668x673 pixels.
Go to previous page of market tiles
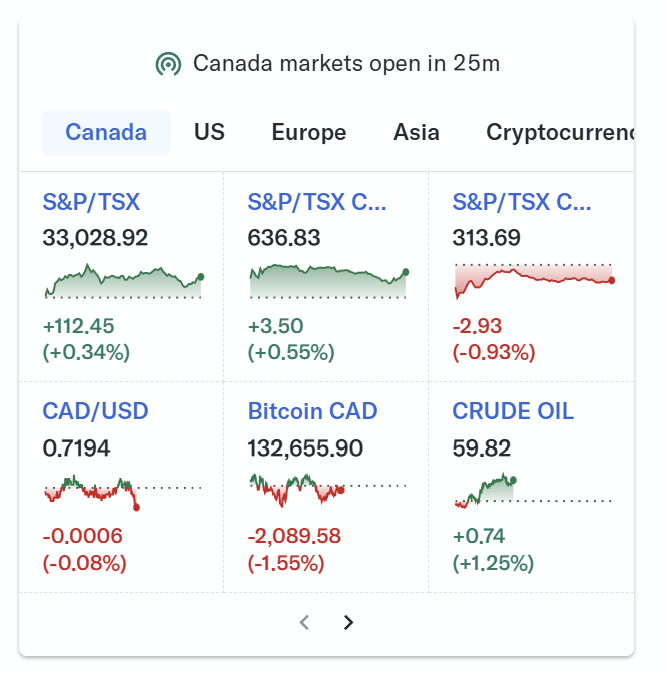(304, 622)
